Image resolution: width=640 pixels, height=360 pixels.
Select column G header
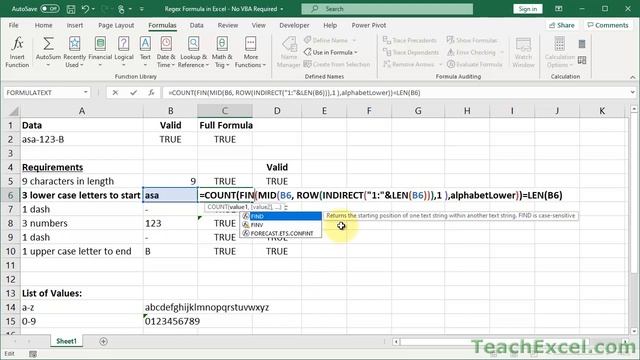coord(418,111)
